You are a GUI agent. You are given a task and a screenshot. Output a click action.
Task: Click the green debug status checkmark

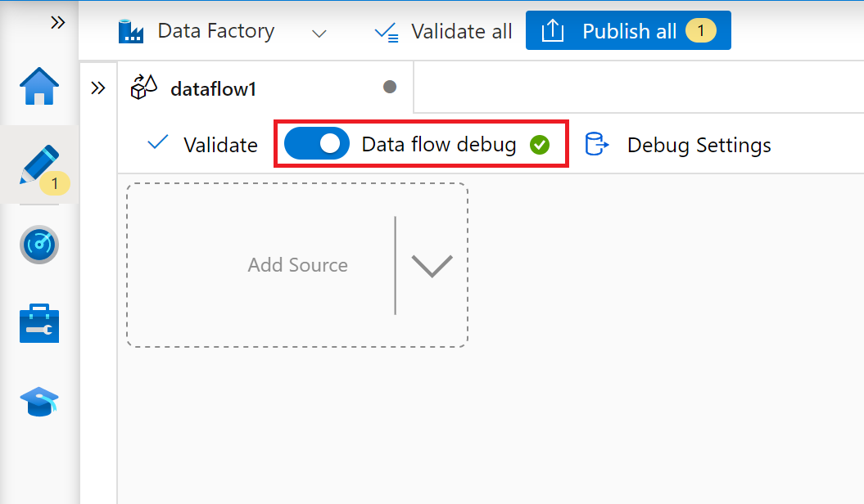540,144
